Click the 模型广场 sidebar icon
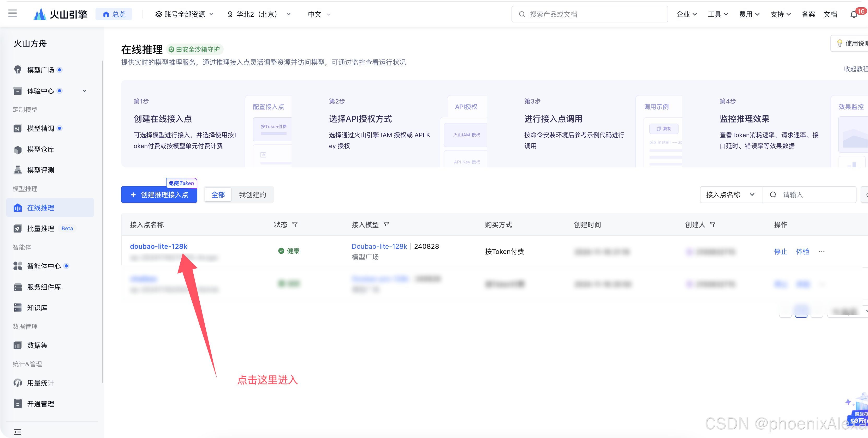Viewport: 868px width, 438px height. [x=17, y=70]
